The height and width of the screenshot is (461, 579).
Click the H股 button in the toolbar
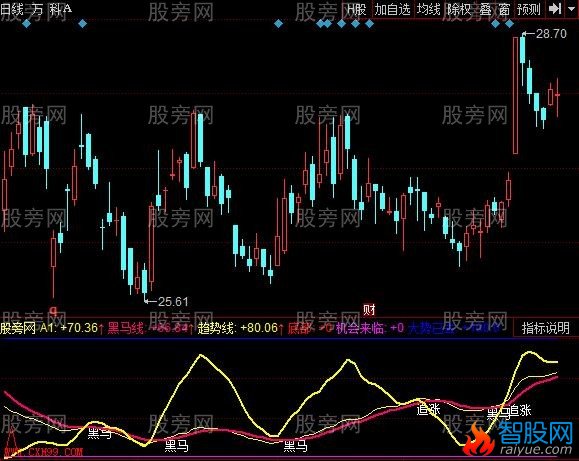point(357,9)
